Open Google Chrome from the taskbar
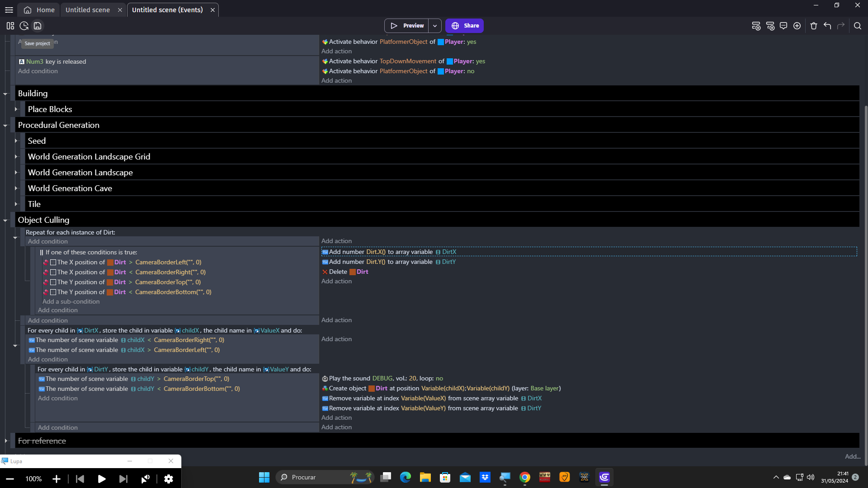Screen dimensions: 868x488 [525, 477]
